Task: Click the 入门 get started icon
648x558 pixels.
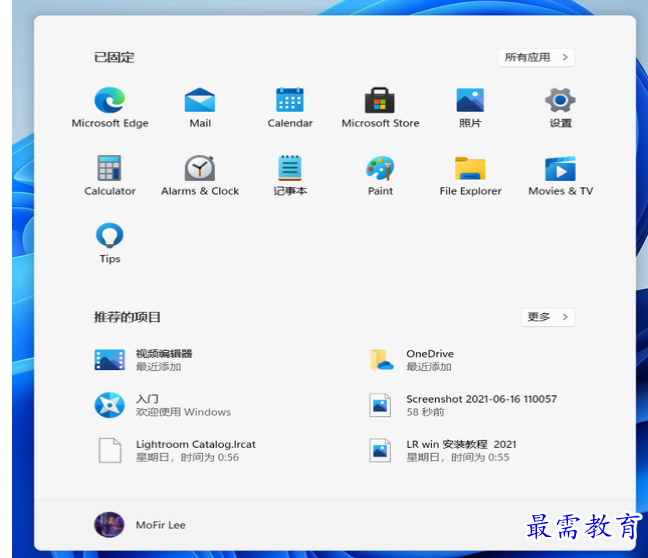Action: pos(110,405)
